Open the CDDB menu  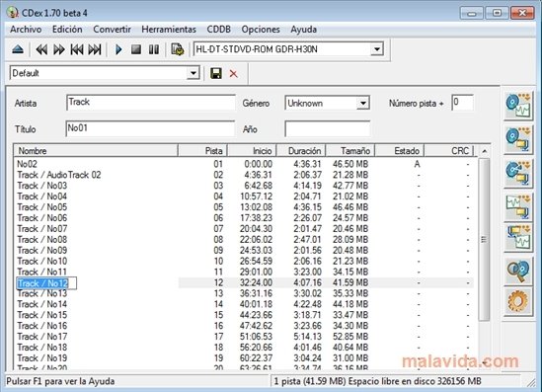(x=218, y=30)
